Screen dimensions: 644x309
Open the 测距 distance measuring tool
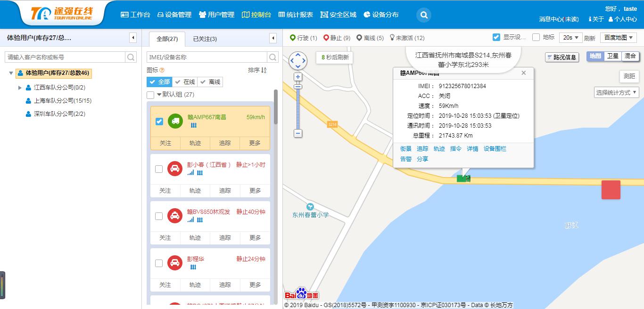pyautogui.click(x=629, y=76)
